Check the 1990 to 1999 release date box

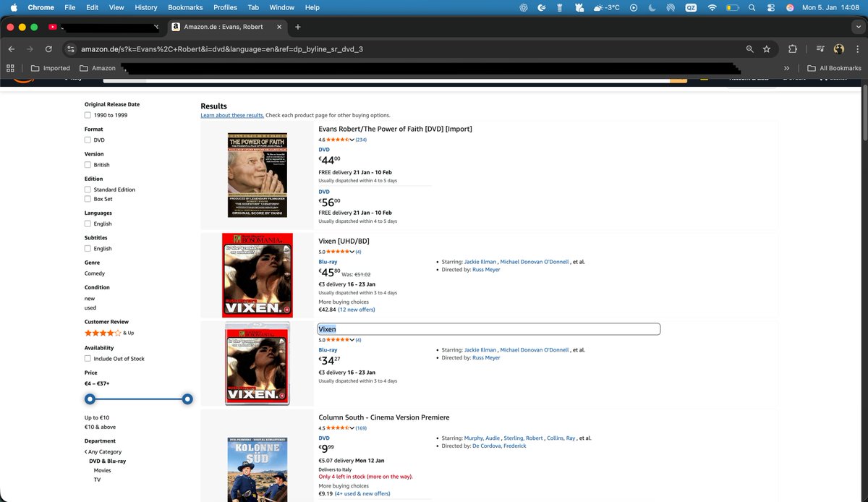point(88,115)
